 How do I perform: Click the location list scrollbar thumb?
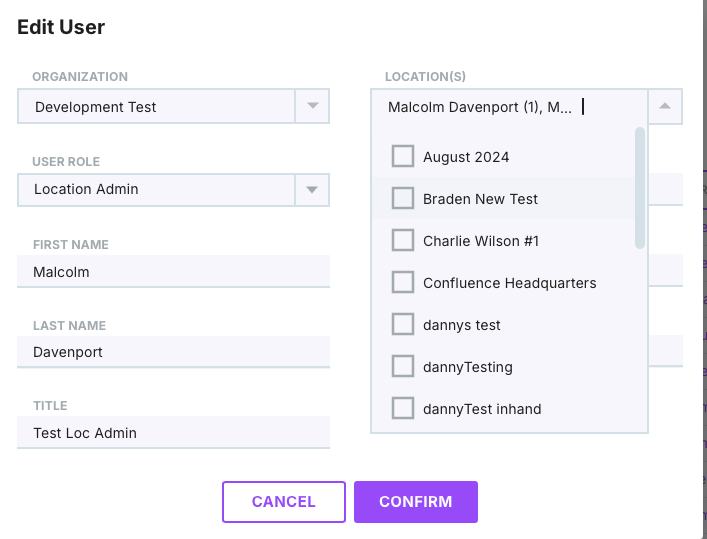[640, 187]
